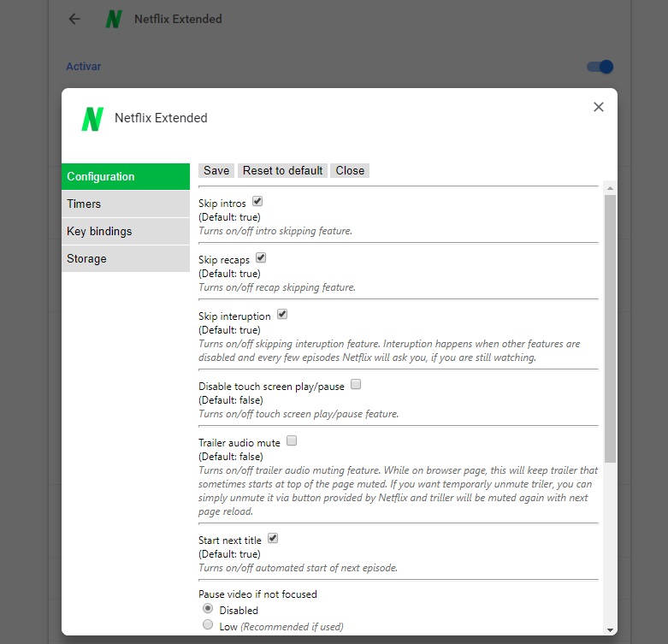
Task: Uncheck the Start next title checkbox
Action: [x=273, y=538]
